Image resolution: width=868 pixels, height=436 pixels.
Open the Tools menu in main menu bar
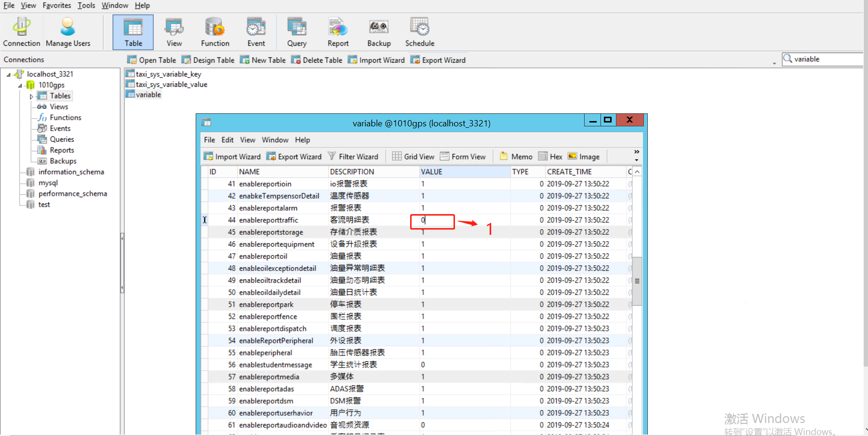click(x=86, y=5)
